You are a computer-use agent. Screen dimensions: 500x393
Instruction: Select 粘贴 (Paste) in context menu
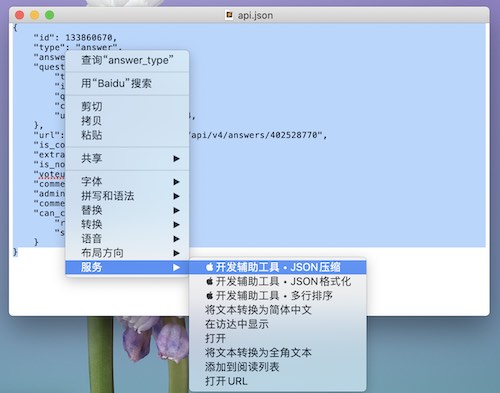tap(127, 135)
